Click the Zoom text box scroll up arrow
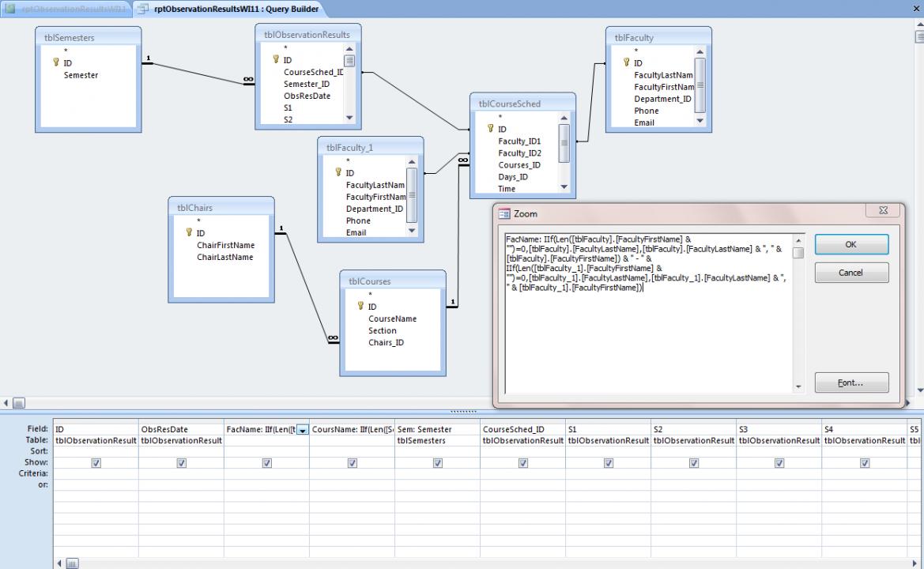 click(798, 240)
